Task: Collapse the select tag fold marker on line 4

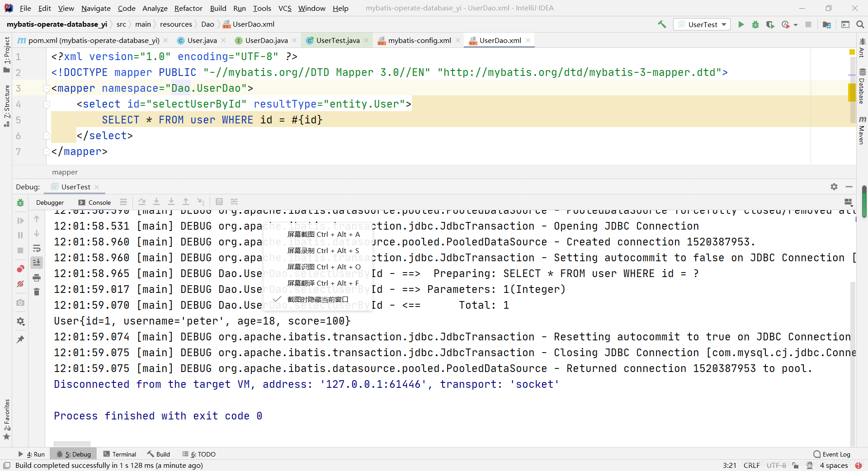Action: [x=46, y=104]
